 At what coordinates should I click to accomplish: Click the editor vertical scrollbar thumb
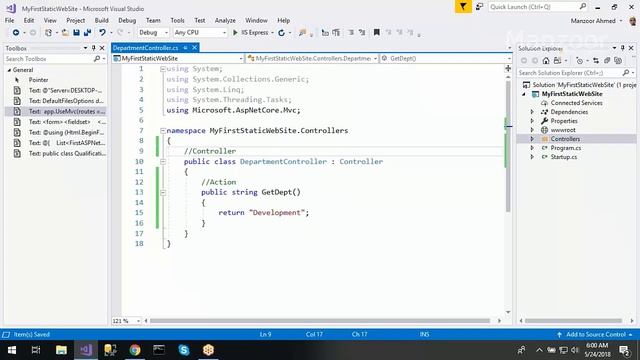[x=508, y=147]
